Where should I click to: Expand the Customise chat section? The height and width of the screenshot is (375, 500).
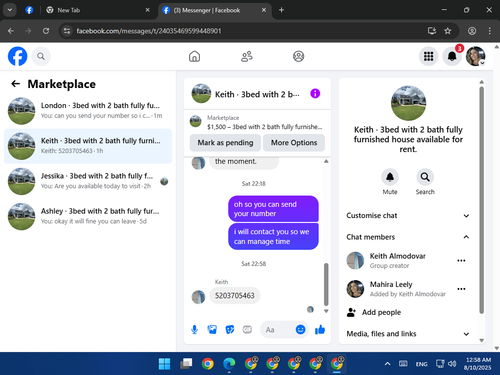click(408, 215)
